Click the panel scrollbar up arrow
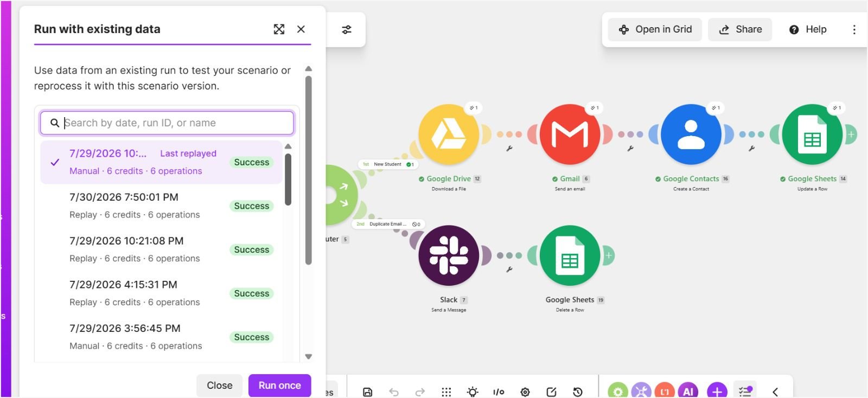The height and width of the screenshot is (398, 868). click(308, 69)
